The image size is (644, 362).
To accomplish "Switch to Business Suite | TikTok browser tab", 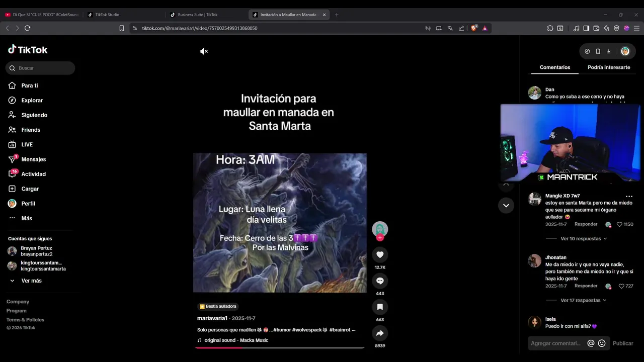I will pos(206,15).
